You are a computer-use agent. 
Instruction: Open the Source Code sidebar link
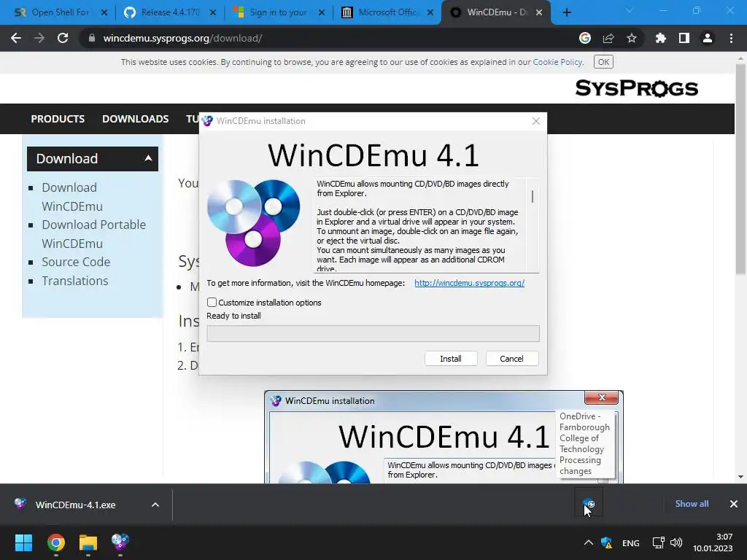pos(76,262)
